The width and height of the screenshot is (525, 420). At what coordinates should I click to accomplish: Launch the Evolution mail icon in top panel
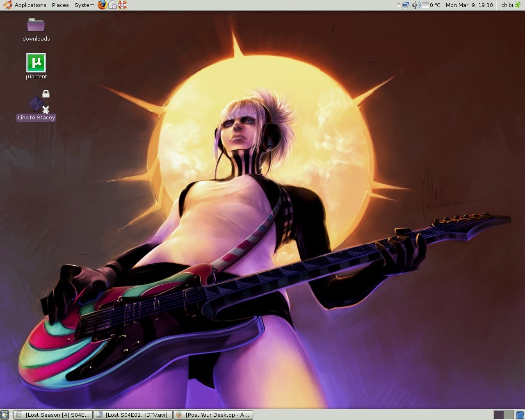click(x=112, y=5)
